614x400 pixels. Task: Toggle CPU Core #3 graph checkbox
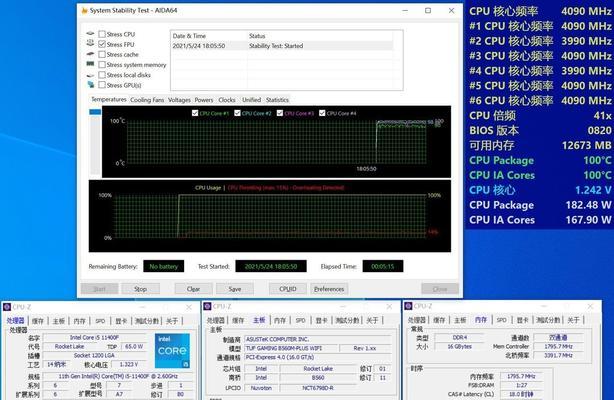click(x=280, y=113)
